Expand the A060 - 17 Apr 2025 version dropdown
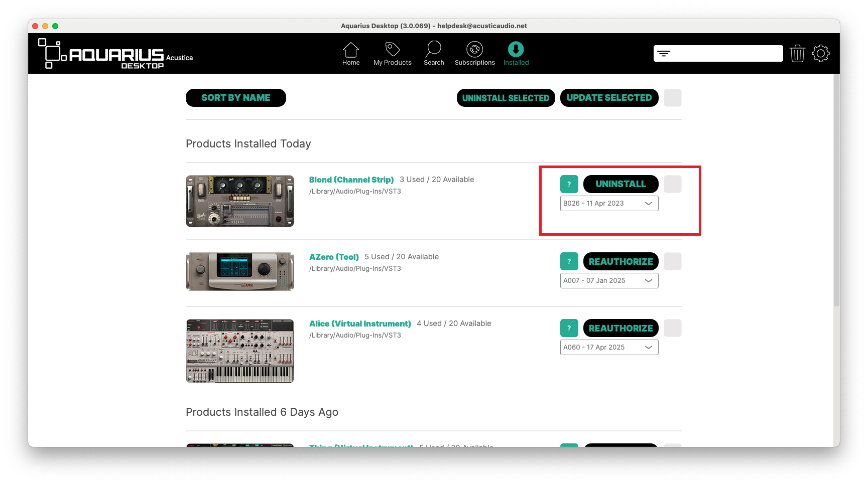The image size is (868, 484). click(609, 347)
